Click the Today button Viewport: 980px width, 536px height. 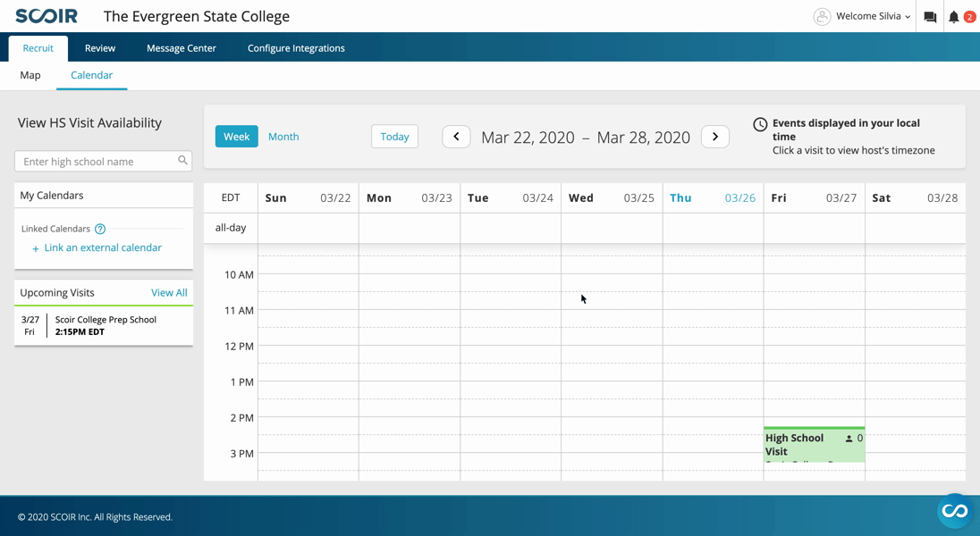pos(394,136)
